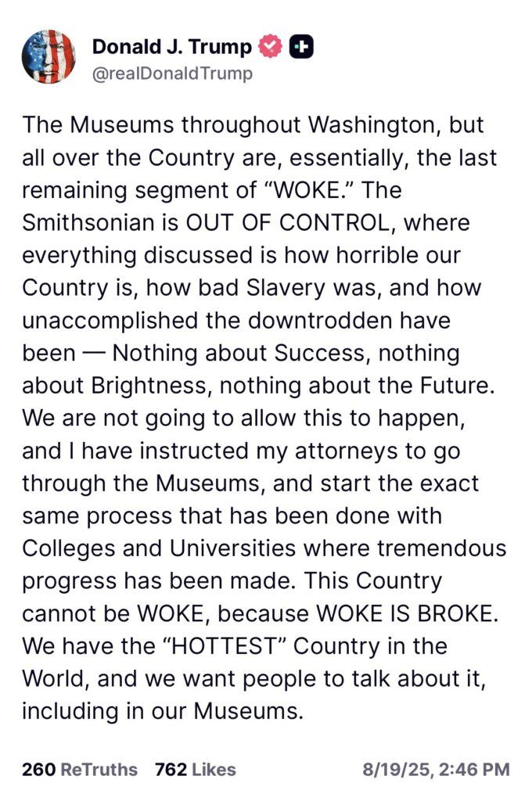Screen dimensions: 532x787
Task: Open the flag-painted profile avatar
Action: (x=49, y=56)
